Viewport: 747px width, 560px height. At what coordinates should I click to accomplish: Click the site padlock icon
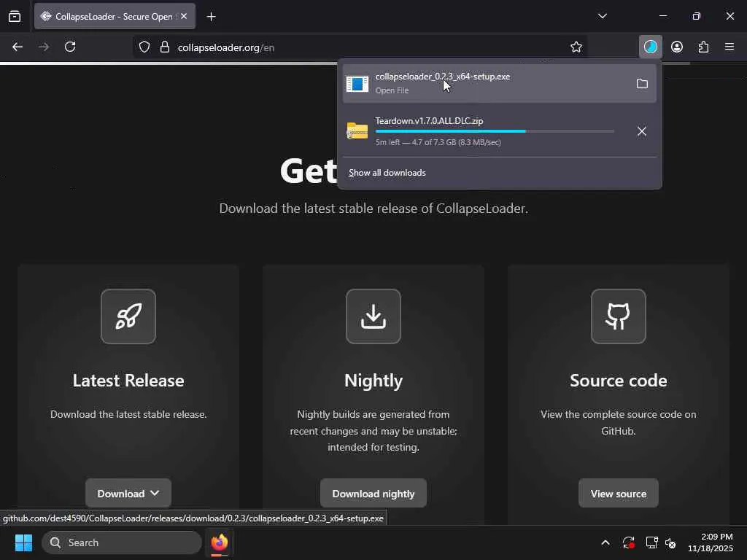tap(165, 47)
